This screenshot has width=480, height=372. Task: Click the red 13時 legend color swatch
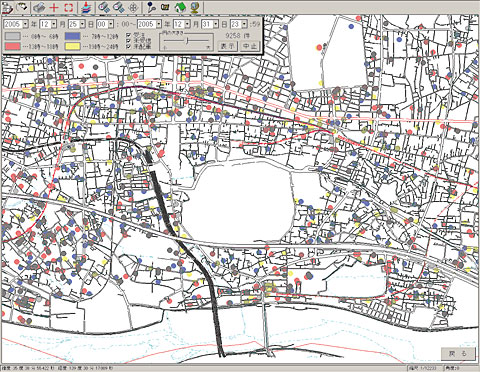click(x=13, y=46)
